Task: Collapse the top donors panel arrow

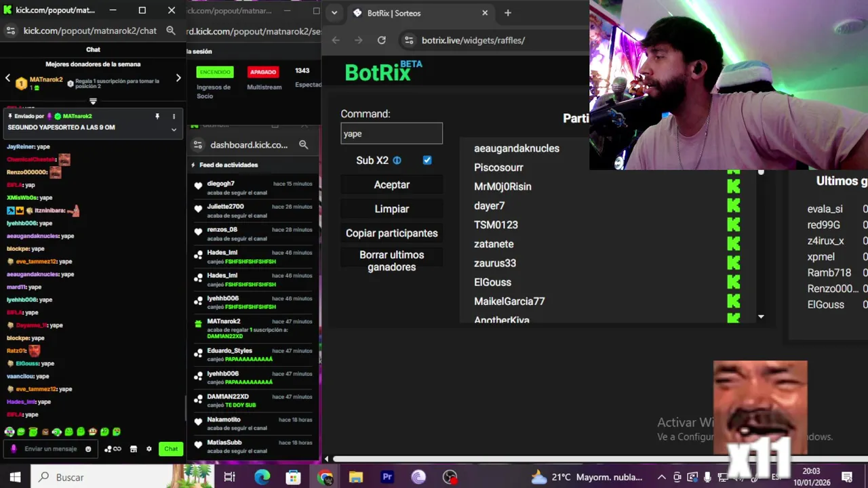Action: tap(93, 101)
